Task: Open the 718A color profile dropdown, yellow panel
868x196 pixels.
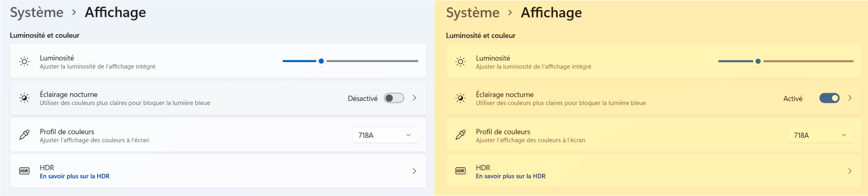Action: (x=821, y=135)
